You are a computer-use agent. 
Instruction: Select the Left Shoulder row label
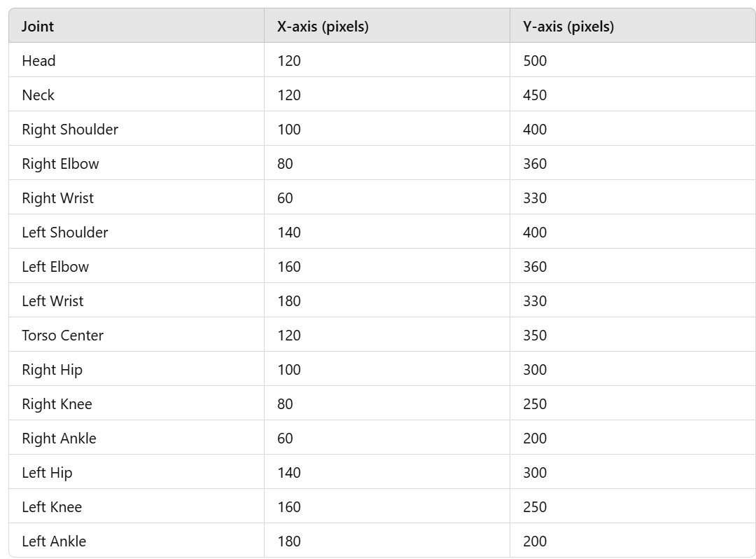[65, 232]
